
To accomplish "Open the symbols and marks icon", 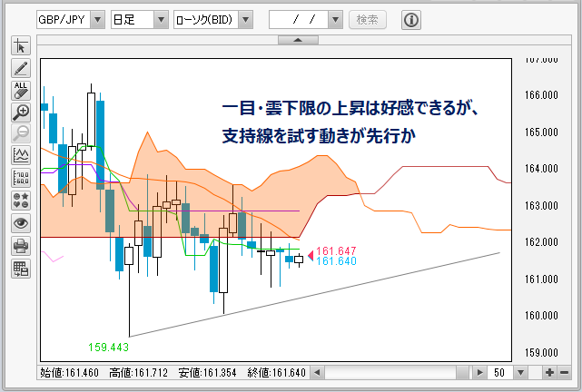I will (x=21, y=201).
